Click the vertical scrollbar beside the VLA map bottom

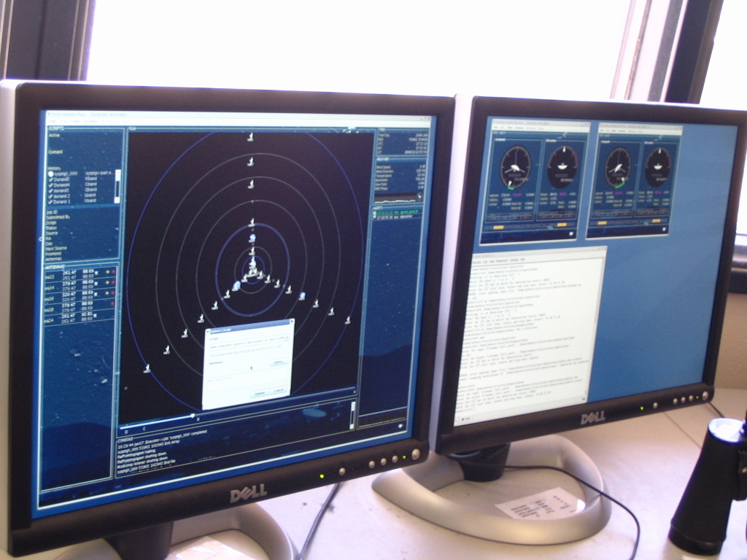pos(353,415)
